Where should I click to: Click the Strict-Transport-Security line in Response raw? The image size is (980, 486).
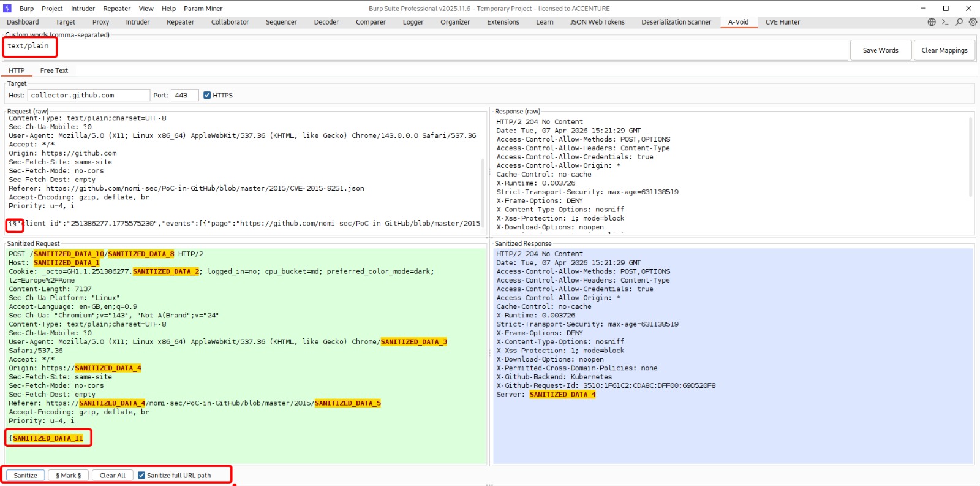(x=587, y=192)
